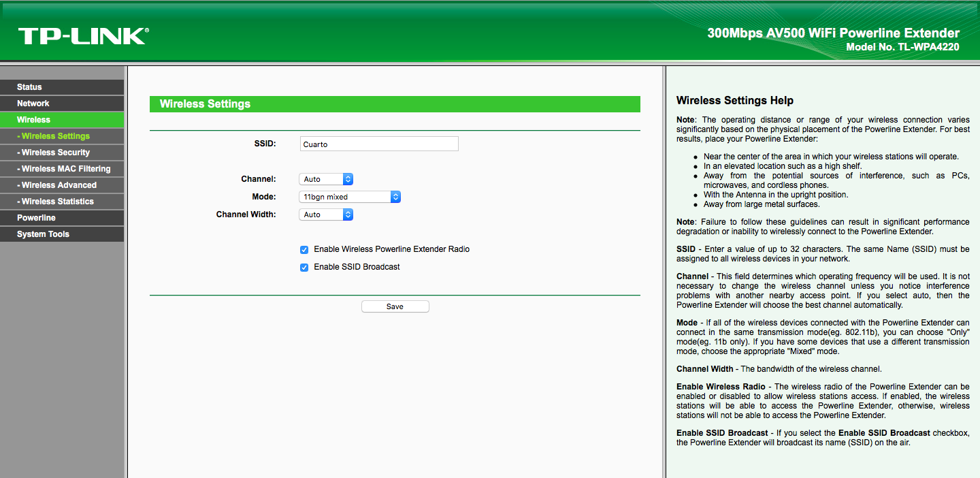Open Wireless MAC Filtering page
Image resolution: width=980 pixels, height=478 pixels.
(x=62, y=169)
